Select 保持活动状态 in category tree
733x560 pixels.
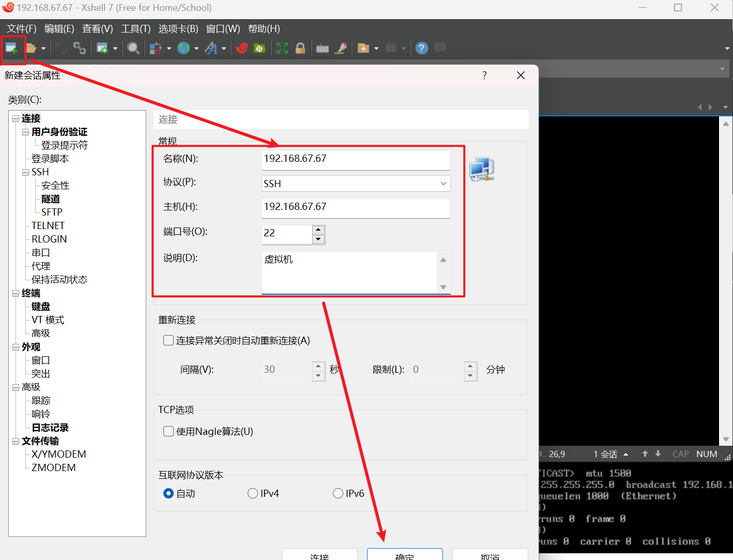click(59, 280)
